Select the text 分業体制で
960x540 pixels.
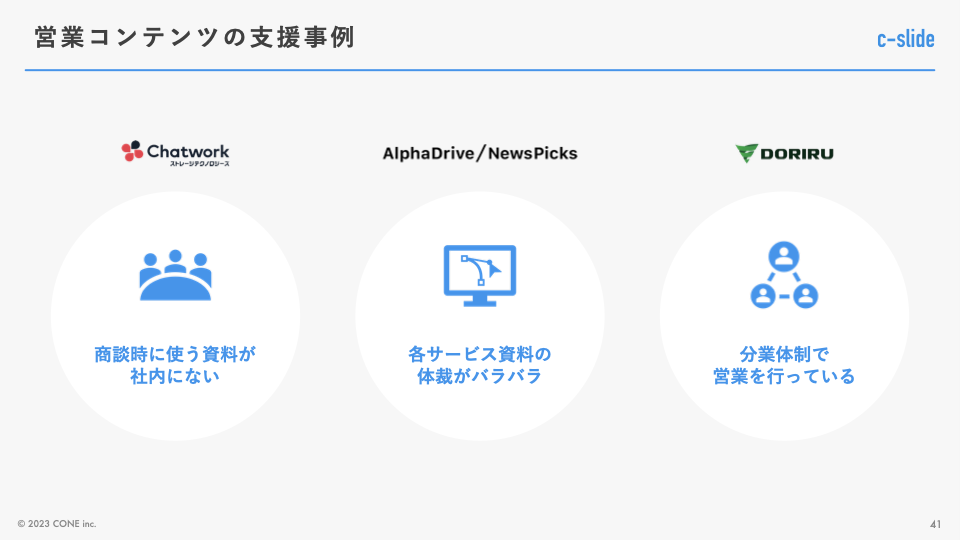click(784, 354)
